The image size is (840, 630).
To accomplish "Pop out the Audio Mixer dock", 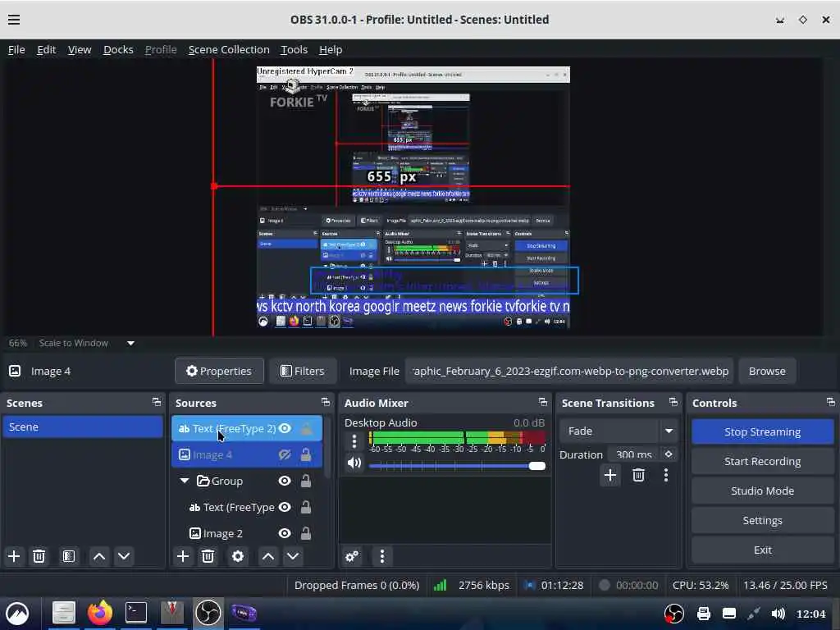I will pyautogui.click(x=543, y=402).
